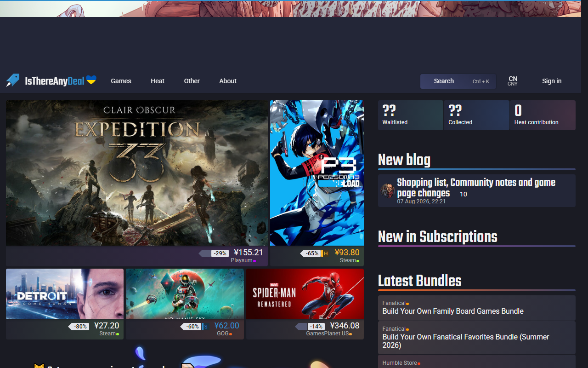This screenshot has height=368, width=588.
Task: Open the Shopping list, Community notes blog post
Action: pyautogui.click(x=476, y=188)
